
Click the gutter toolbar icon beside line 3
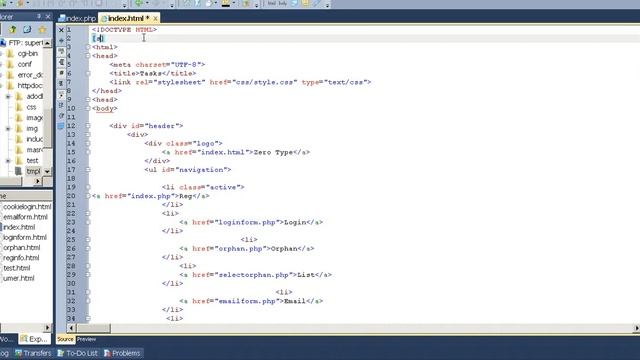61,51
